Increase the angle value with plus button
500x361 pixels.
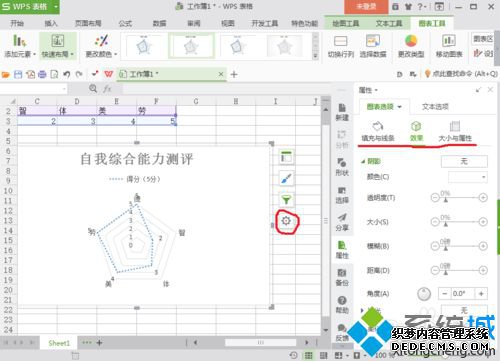[x=481, y=294]
